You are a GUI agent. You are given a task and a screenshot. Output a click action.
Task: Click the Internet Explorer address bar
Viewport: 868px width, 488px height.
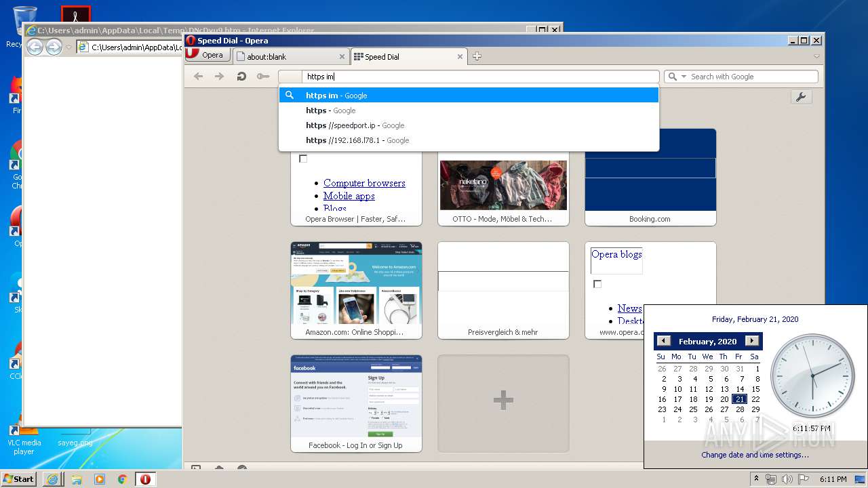click(x=130, y=47)
